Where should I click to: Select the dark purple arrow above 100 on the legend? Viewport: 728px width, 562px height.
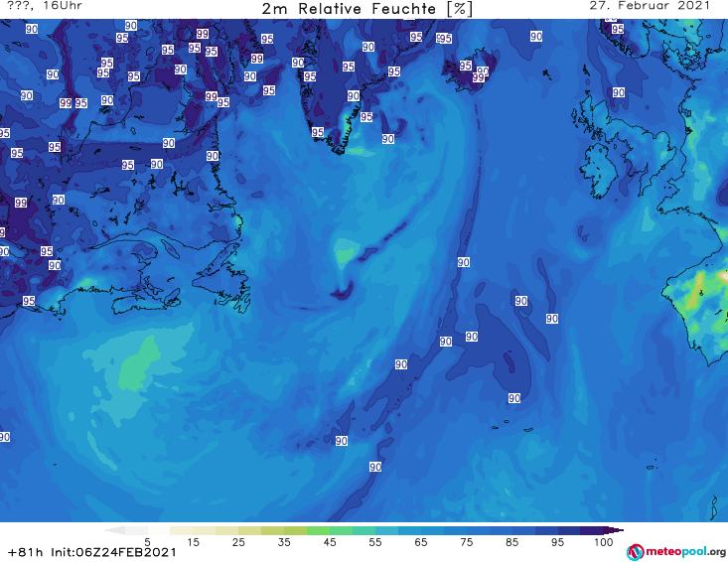coord(614,530)
